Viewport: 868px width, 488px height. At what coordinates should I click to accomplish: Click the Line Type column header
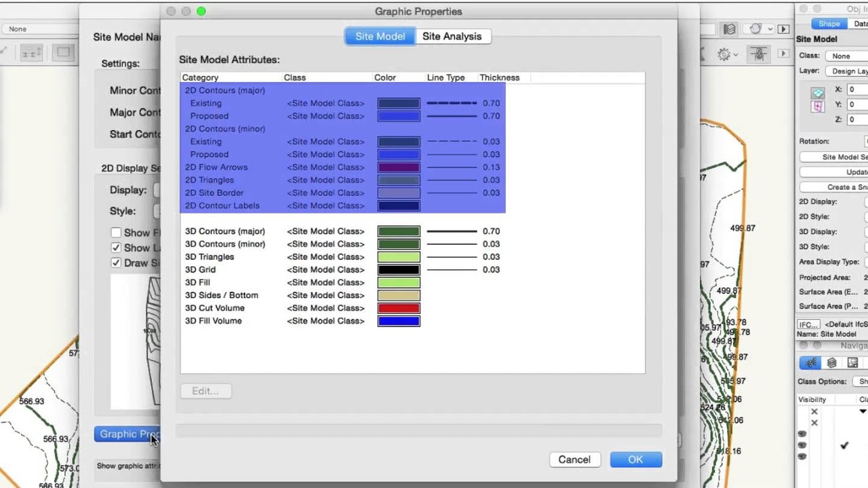(x=450, y=78)
